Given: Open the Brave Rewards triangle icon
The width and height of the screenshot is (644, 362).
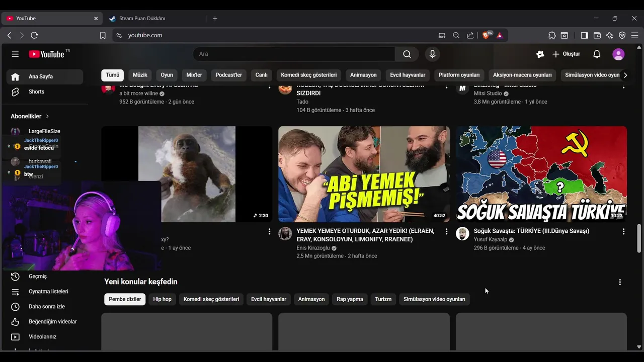Looking at the screenshot, I should pos(500,35).
